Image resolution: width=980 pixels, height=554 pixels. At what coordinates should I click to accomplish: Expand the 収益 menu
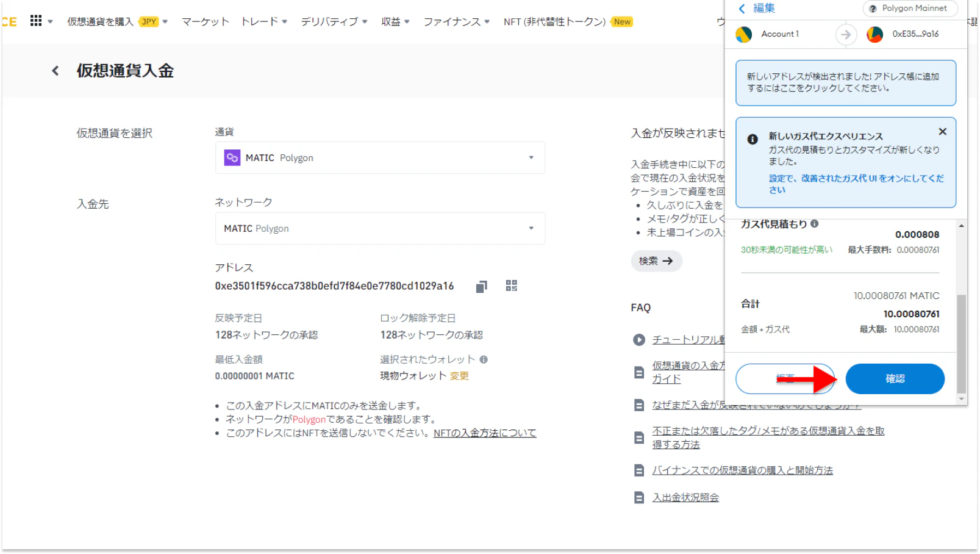(x=395, y=21)
